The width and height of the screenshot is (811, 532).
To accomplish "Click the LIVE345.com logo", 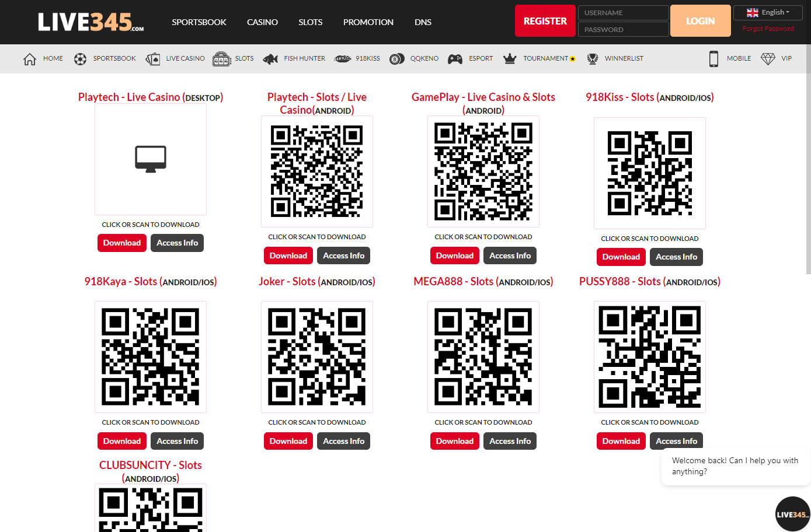I will coord(91,22).
